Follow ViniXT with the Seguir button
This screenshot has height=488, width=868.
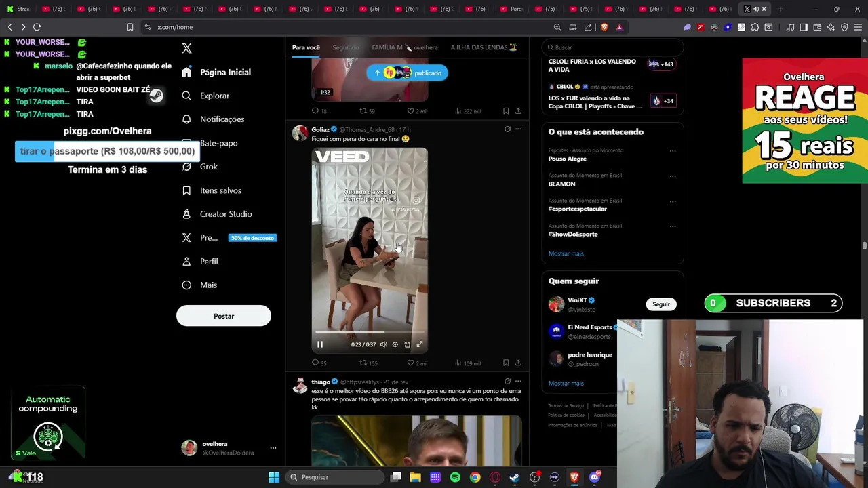point(661,304)
